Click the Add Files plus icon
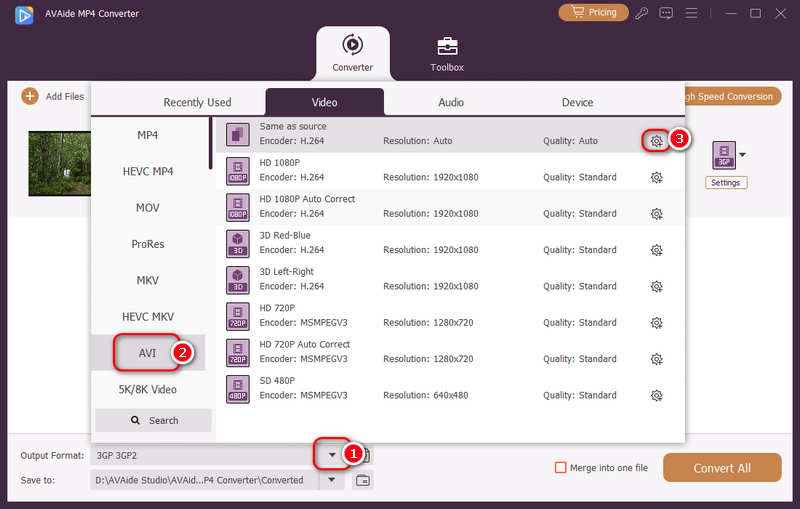 pos(29,96)
